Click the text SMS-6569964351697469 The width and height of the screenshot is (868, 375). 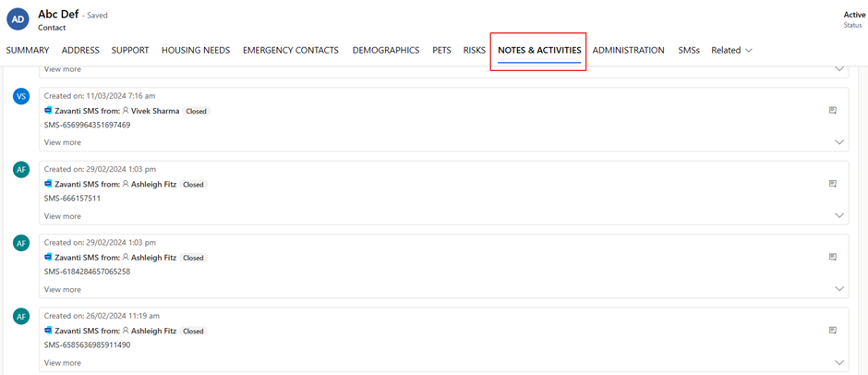pyautogui.click(x=88, y=125)
